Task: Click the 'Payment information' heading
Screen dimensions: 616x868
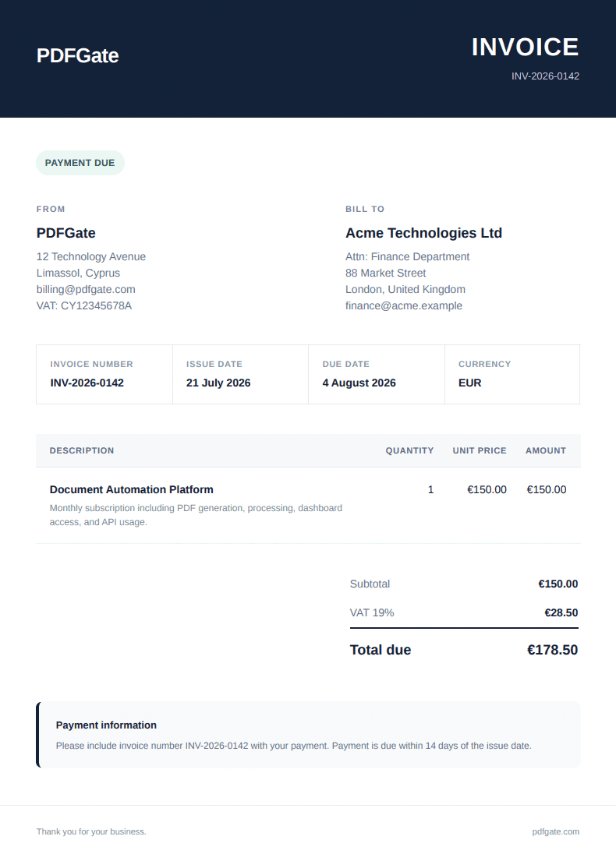Action: pyautogui.click(x=106, y=725)
